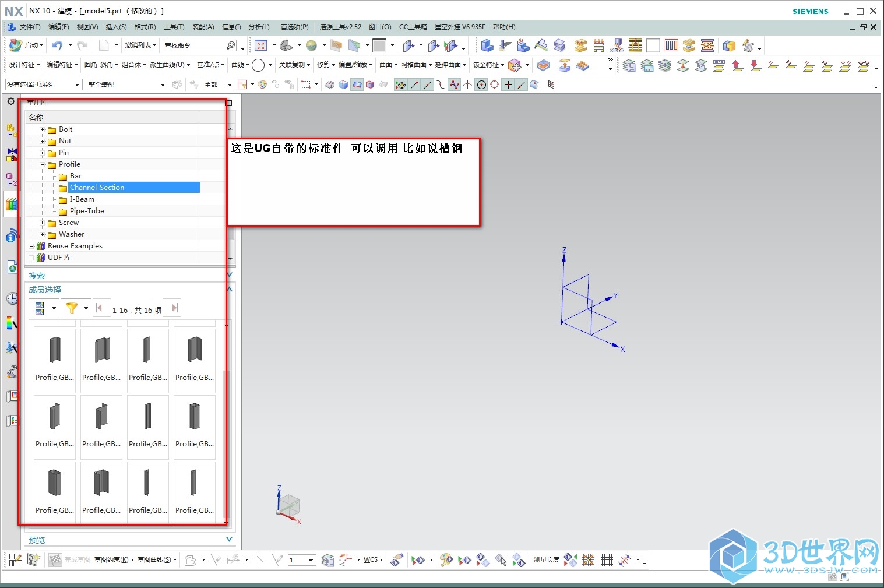884x588 pixels.
Task: Expand the Screw folder
Action: [42, 223]
